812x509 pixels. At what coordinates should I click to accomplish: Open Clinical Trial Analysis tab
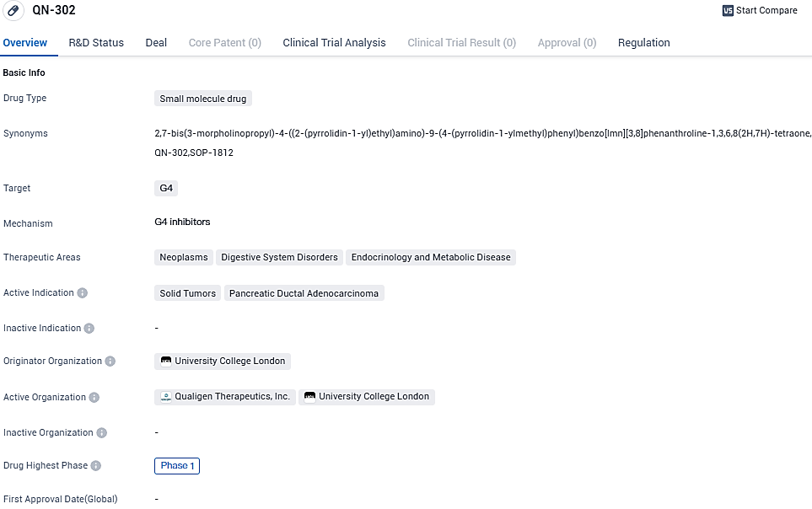pyautogui.click(x=334, y=43)
